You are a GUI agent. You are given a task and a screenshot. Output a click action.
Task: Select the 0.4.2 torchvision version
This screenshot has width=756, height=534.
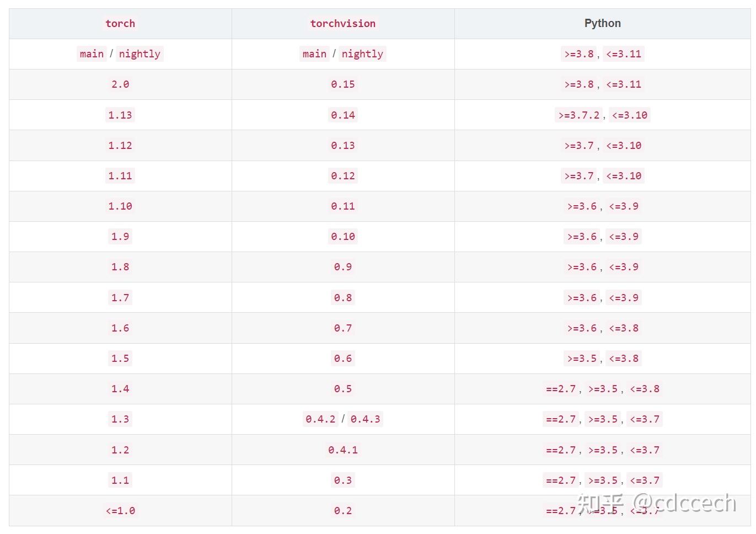tap(320, 419)
